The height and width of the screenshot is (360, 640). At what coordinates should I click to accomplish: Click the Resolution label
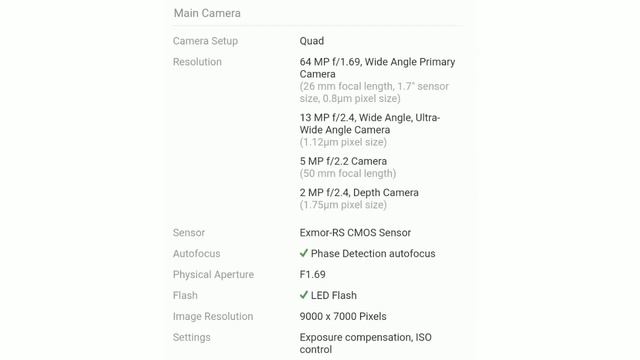[x=197, y=62]
